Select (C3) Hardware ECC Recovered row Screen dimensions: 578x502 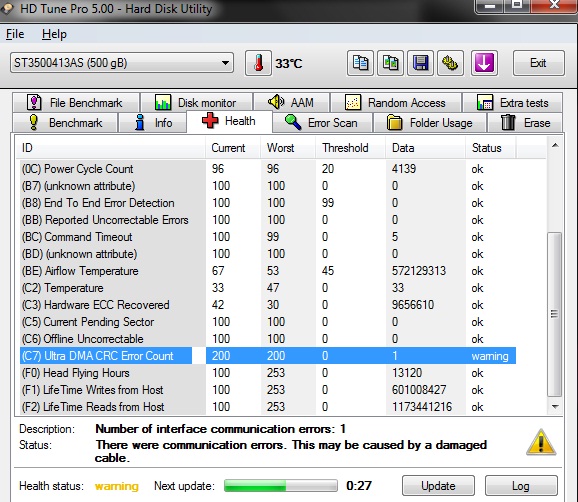(x=268, y=305)
